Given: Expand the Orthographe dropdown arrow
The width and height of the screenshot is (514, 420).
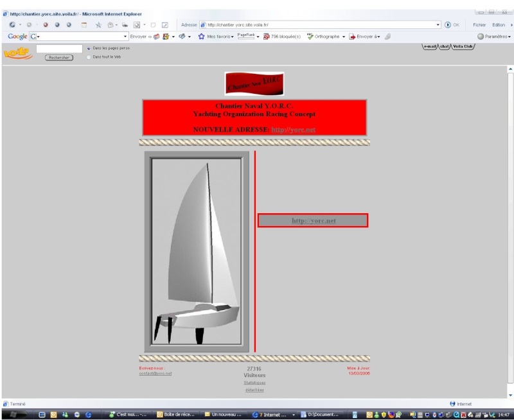Looking at the screenshot, I should click(344, 37).
